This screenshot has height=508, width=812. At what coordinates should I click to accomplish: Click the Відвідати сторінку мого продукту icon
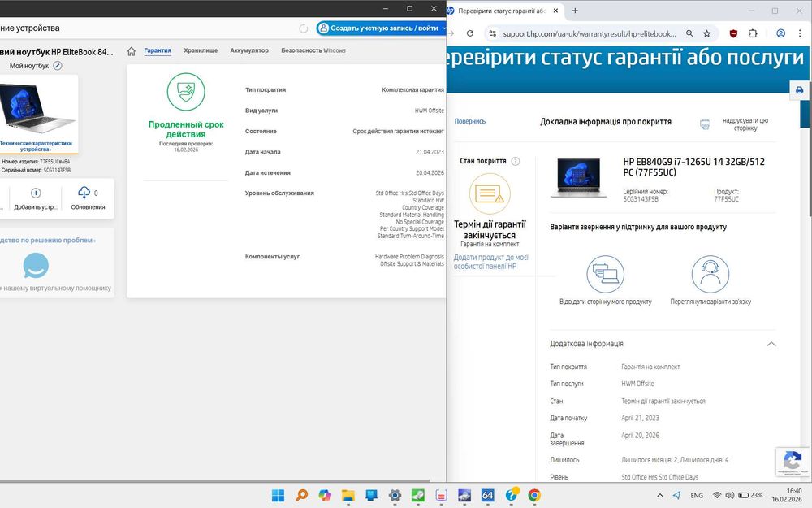pos(606,274)
